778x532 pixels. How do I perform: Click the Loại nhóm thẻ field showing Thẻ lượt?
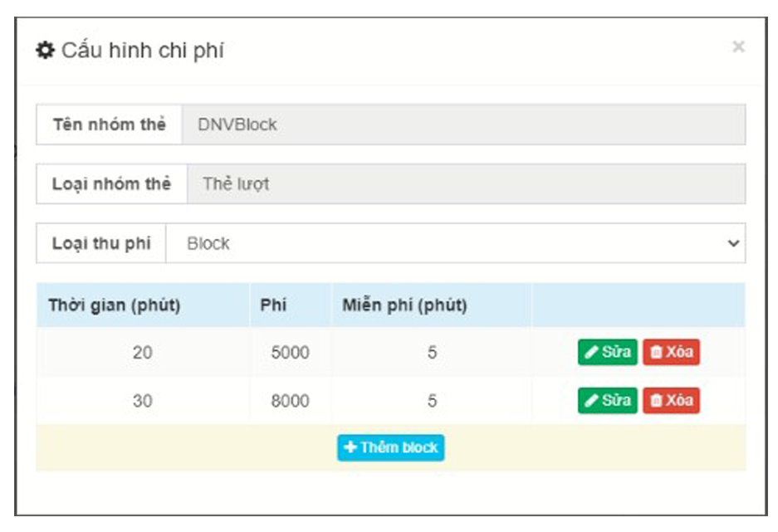pyautogui.click(x=465, y=183)
